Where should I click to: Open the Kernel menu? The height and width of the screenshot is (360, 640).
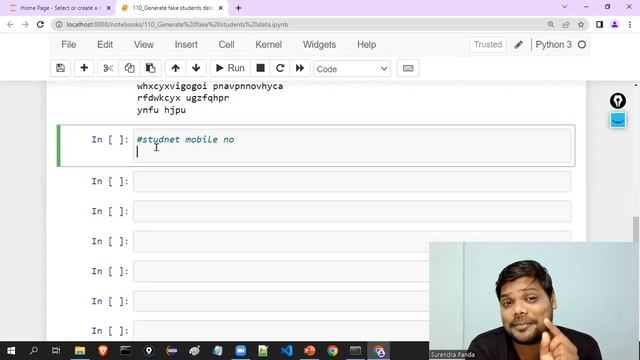coord(269,44)
